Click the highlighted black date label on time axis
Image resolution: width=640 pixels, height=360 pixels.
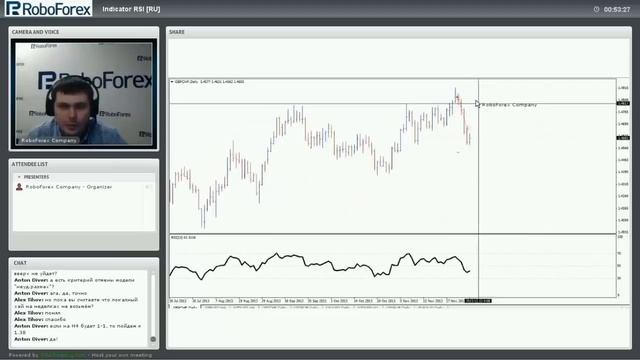tap(478, 301)
